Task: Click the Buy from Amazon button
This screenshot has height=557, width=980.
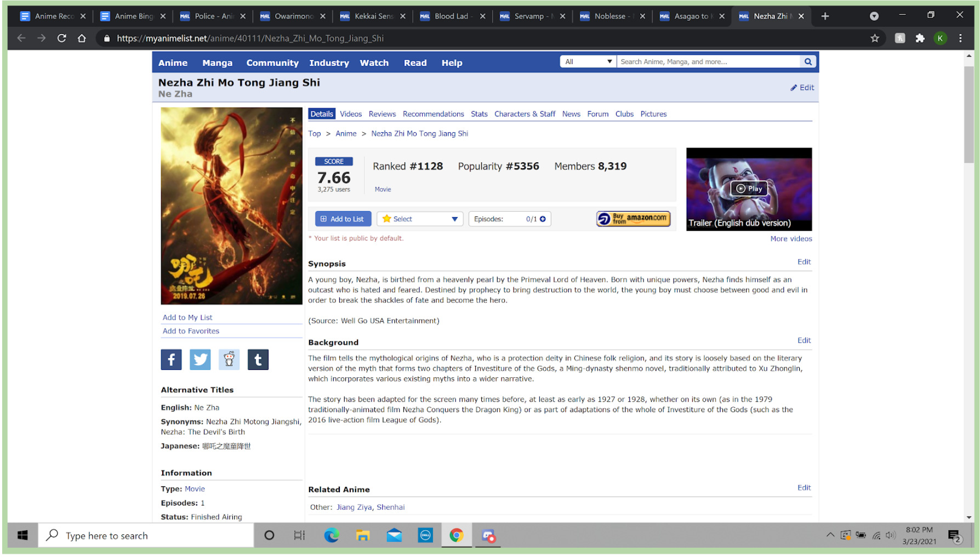Action: (x=633, y=219)
